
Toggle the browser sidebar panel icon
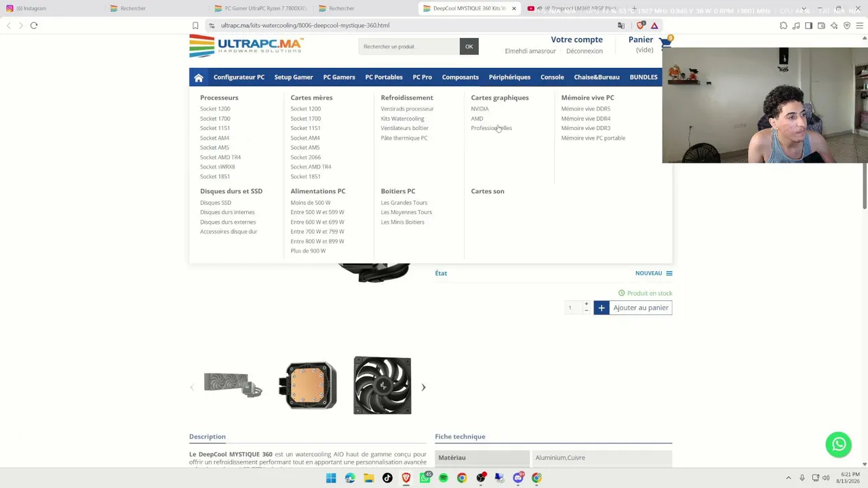(808, 26)
